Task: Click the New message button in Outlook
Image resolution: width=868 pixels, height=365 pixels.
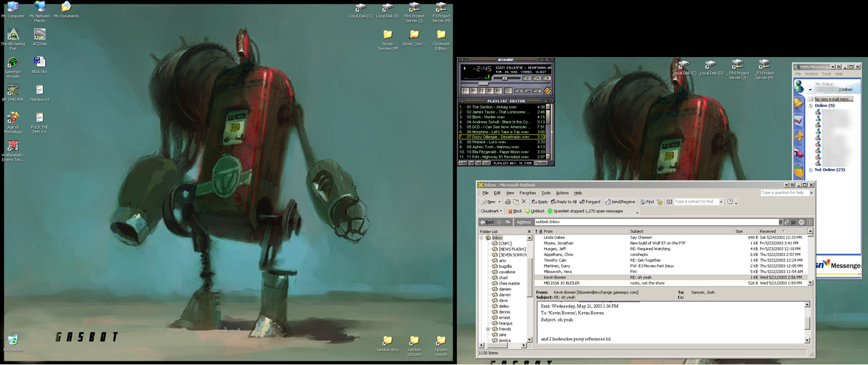Action: pyautogui.click(x=488, y=202)
